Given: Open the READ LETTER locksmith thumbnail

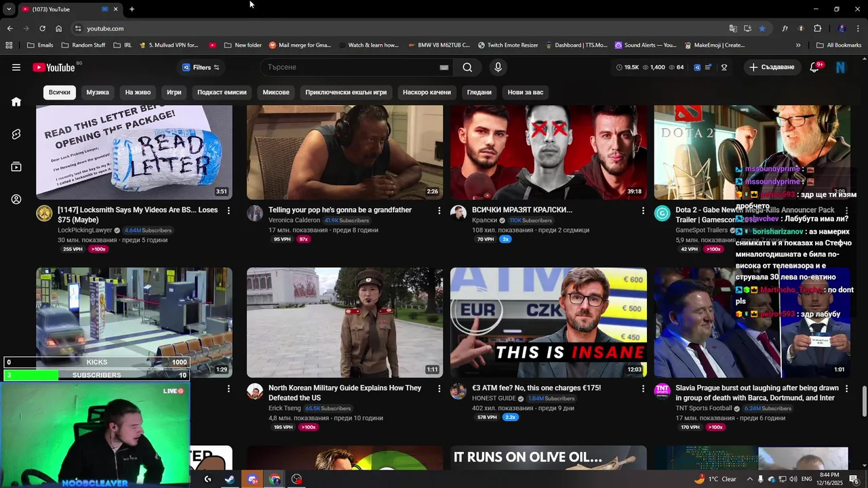Looking at the screenshot, I should pyautogui.click(x=134, y=152).
